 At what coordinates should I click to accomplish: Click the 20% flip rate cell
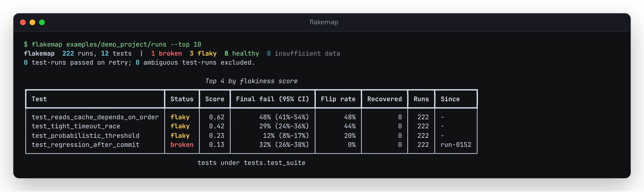[350, 136]
